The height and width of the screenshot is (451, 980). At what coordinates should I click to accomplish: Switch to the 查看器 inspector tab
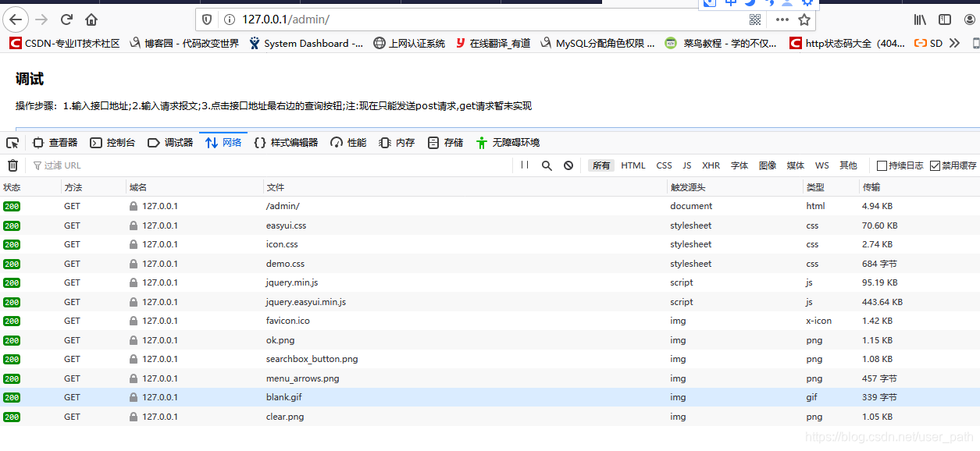coord(55,143)
